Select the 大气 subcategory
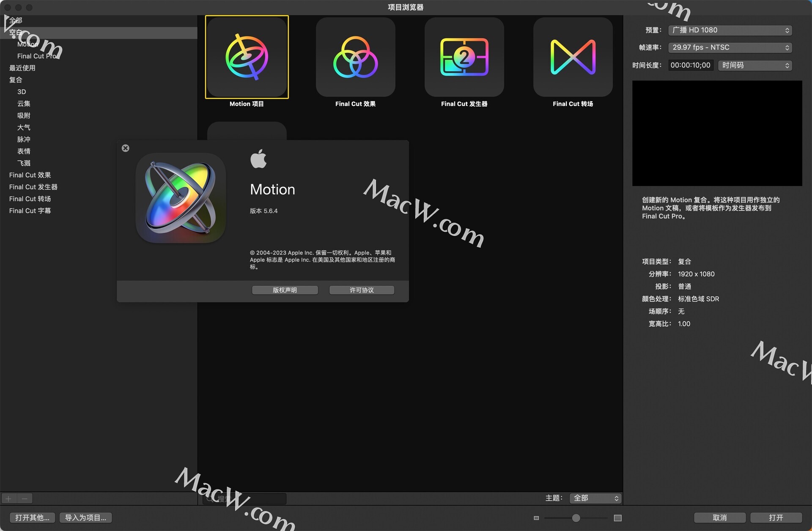812x531 pixels. (99, 127)
